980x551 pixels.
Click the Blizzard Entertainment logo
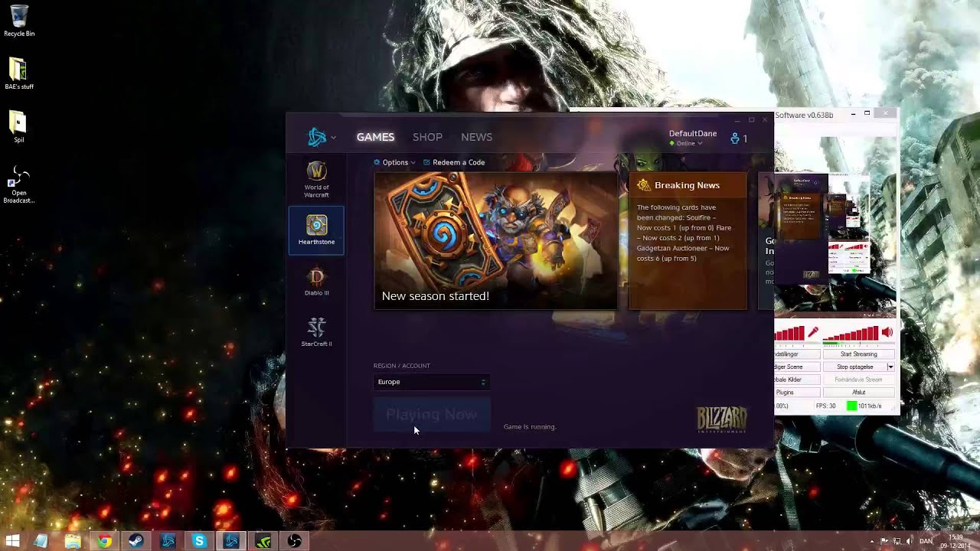point(721,419)
